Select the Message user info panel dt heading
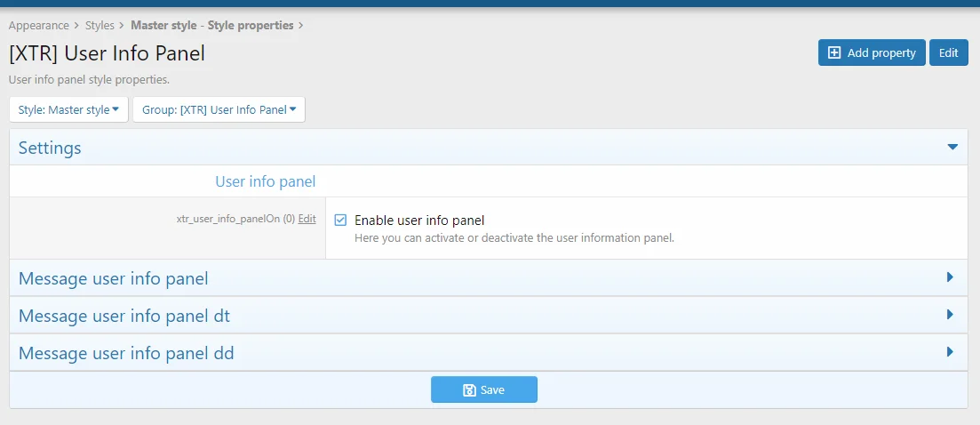 click(124, 316)
